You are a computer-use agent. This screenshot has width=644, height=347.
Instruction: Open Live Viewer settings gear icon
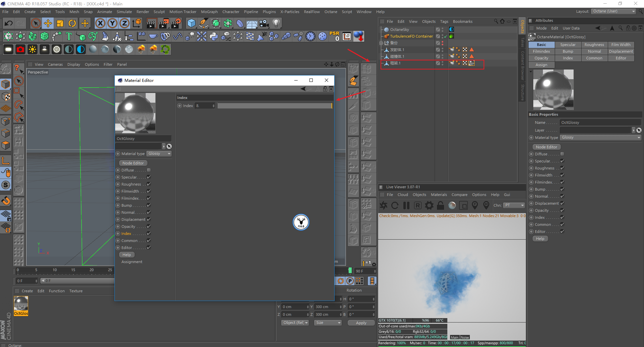429,205
